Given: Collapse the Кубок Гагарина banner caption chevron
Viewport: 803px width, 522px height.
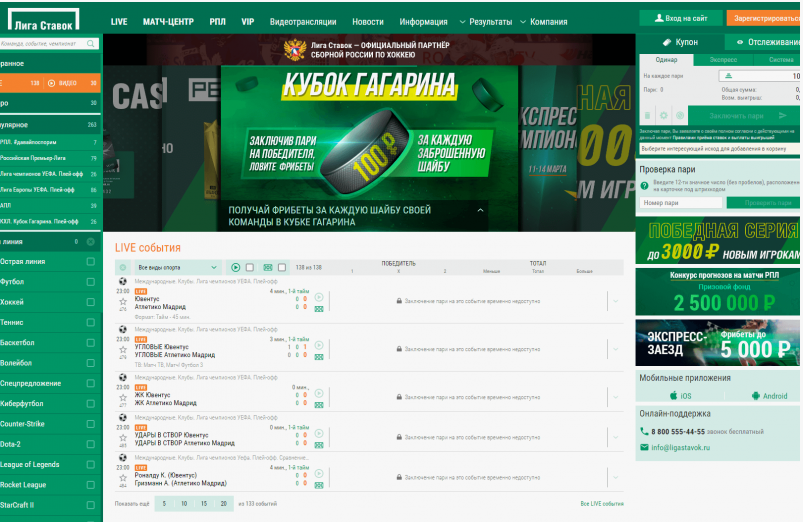Looking at the screenshot, I should click(x=480, y=210).
